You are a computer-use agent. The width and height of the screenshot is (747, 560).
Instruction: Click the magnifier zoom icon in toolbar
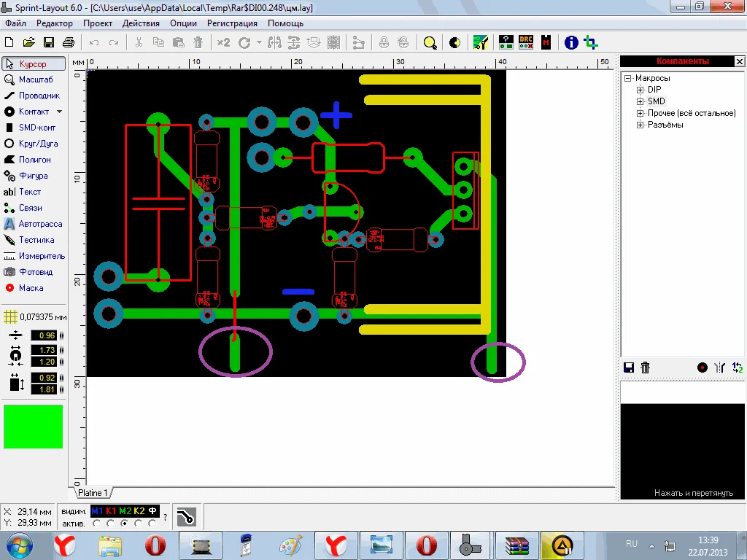430,42
